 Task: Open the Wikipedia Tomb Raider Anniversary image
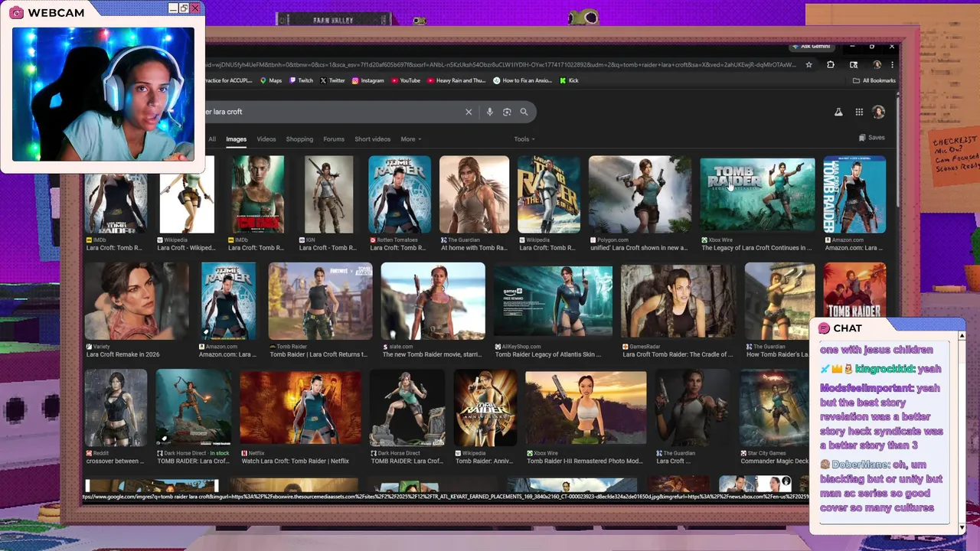click(x=485, y=408)
